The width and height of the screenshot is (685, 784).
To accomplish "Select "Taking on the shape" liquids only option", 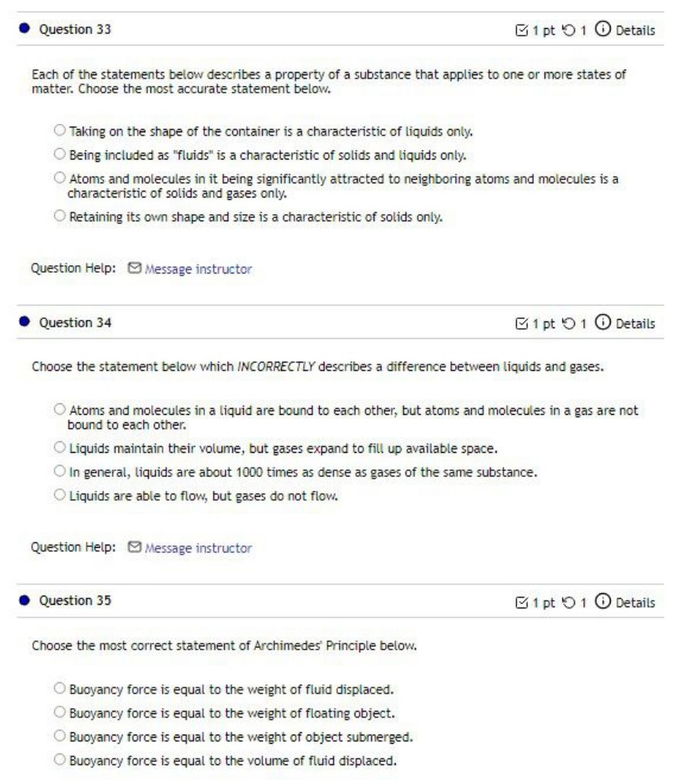I will (59, 131).
